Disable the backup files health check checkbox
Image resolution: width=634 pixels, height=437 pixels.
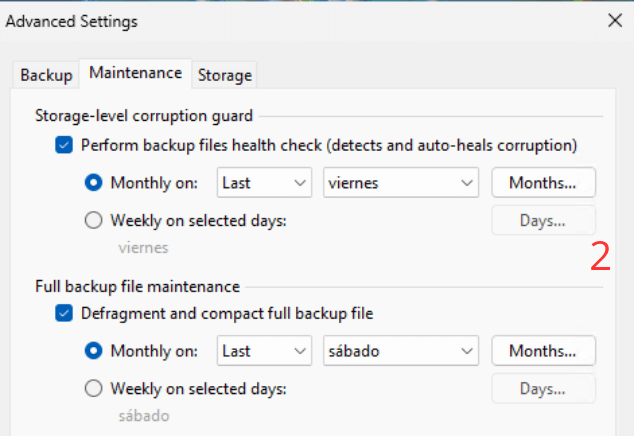coord(64,145)
